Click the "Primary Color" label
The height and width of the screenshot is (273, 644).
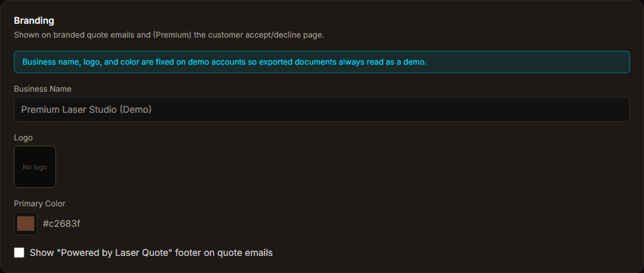pyautogui.click(x=40, y=204)
